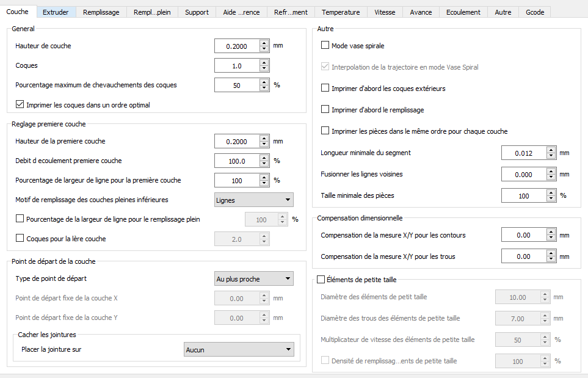
Task: Decrease Longueur minimale du segment value
Action: pyautogui.click(x=551, y=156)
